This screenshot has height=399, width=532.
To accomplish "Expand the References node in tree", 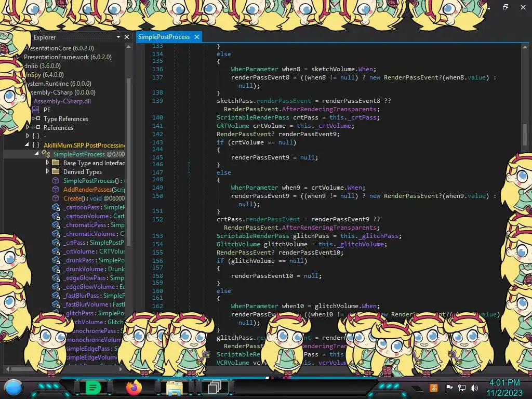I will (28, 127).
